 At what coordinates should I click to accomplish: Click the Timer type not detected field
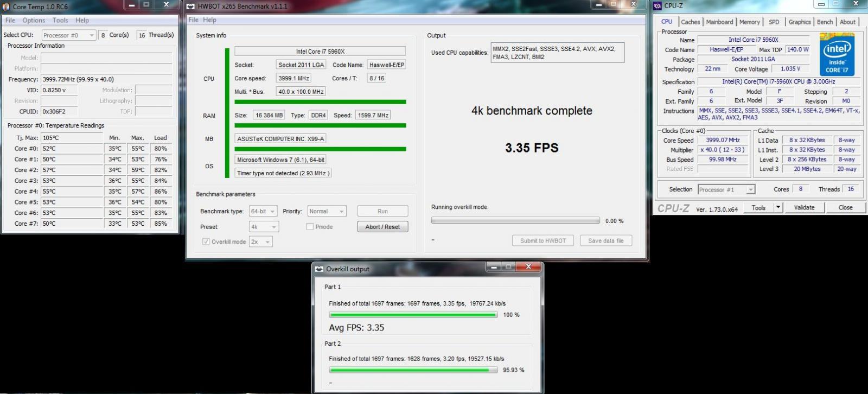[283, 173]
